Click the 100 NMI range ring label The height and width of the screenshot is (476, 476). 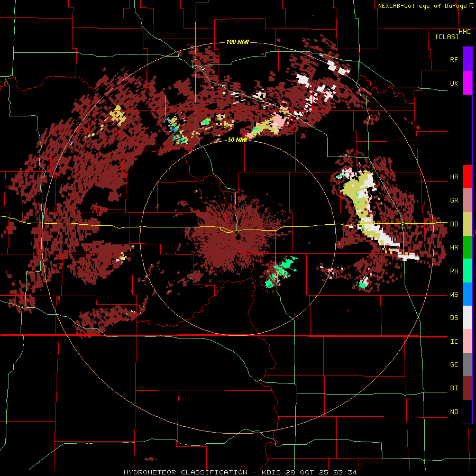pos(237,42)
